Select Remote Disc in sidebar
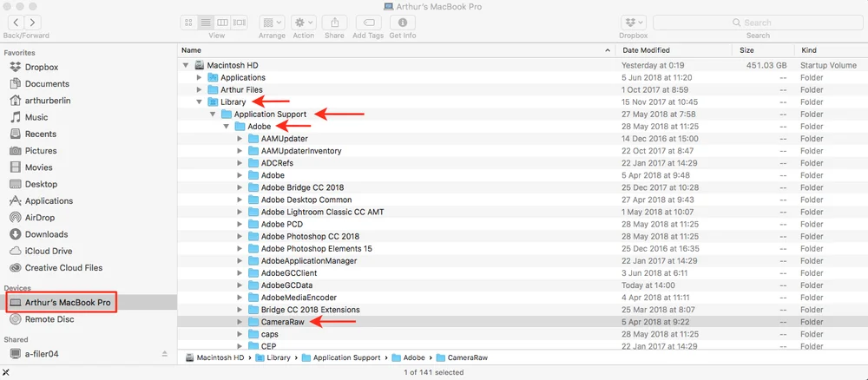 [x=49, y=319]
